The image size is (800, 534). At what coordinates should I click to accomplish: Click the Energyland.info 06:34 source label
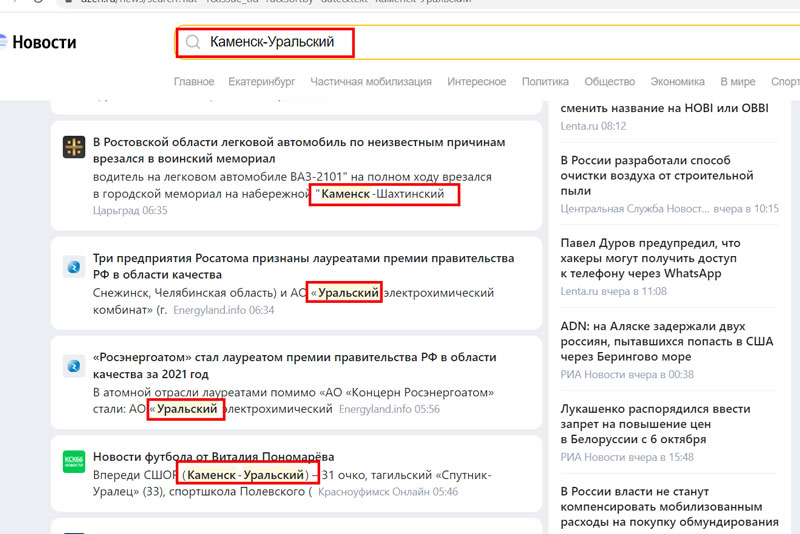[x=223, y=310]
